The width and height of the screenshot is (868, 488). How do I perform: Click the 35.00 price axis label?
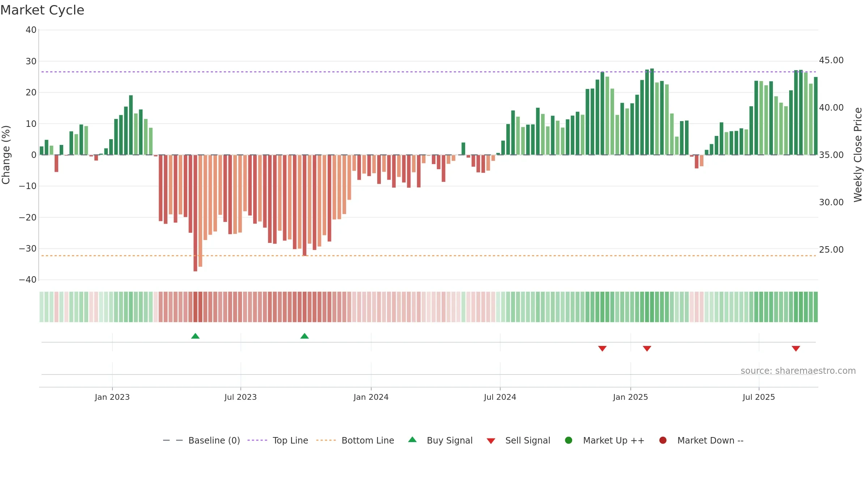tap(831, 155)
